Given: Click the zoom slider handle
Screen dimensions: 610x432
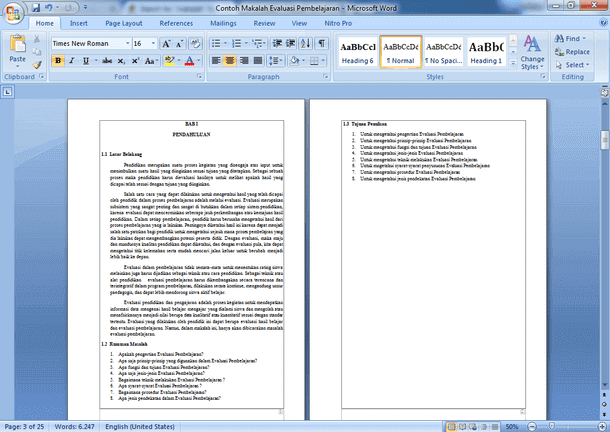Looking at the screenshot, I should coord(552,427).
